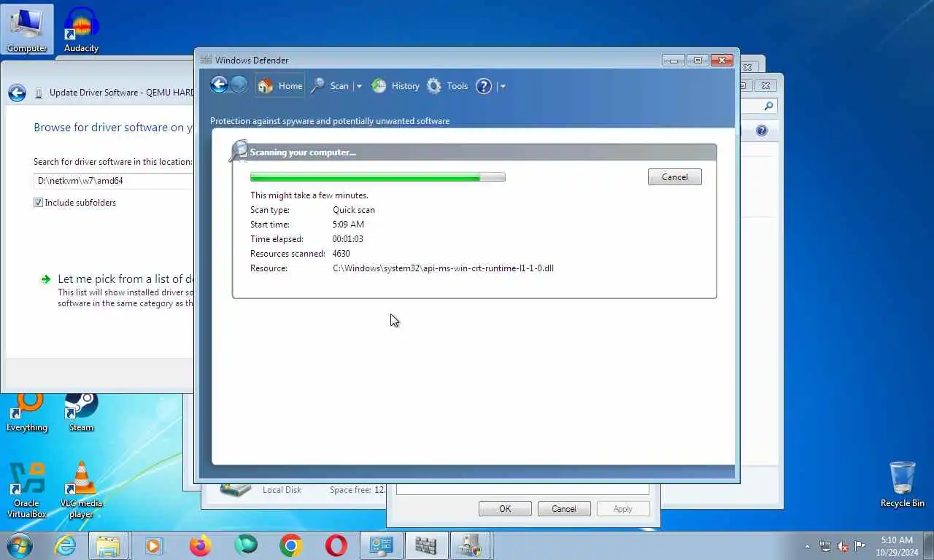934x560 pixels.
Task: Open VLC media player desktop shortcut
Action: coord(81,490)
